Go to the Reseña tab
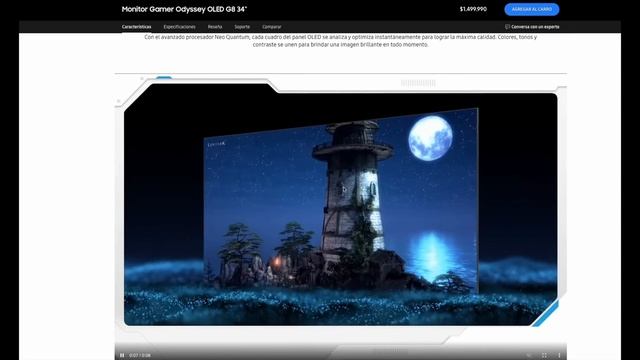Viewport: 640px width, 360px height. coord(215,27)
